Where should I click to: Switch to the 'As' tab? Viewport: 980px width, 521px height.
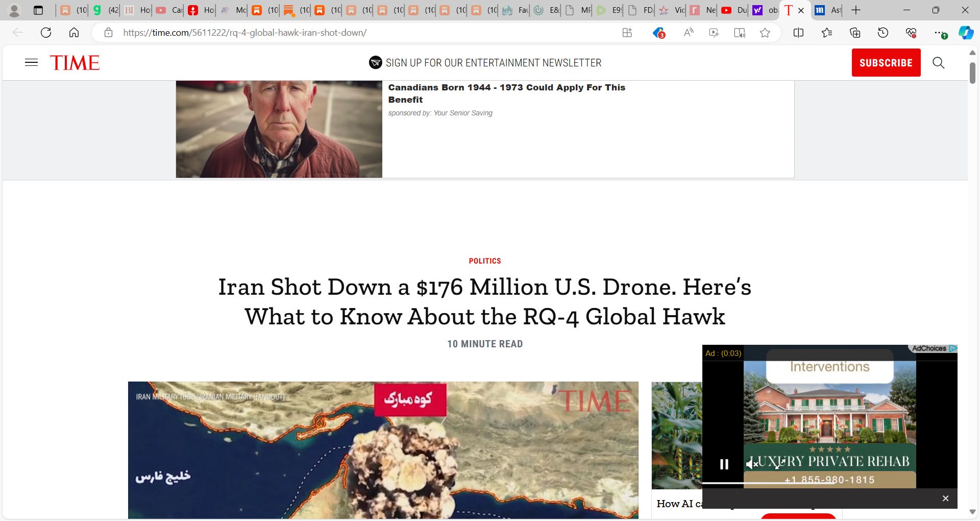point(827,10)
